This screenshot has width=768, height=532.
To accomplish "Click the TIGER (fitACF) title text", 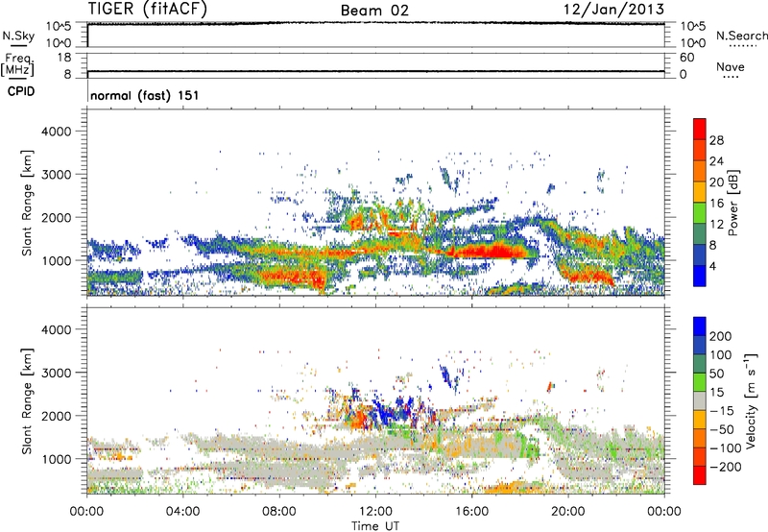I will (x=148, y=9).
